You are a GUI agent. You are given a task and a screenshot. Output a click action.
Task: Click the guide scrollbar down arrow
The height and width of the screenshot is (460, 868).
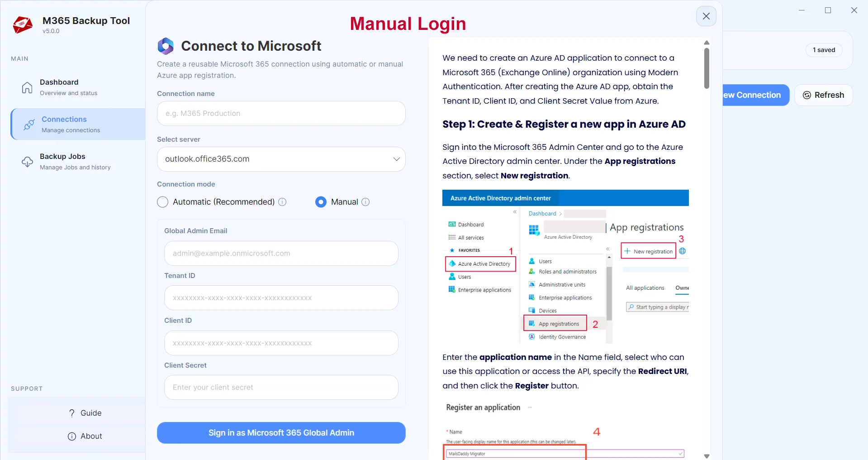coord(707,456)
